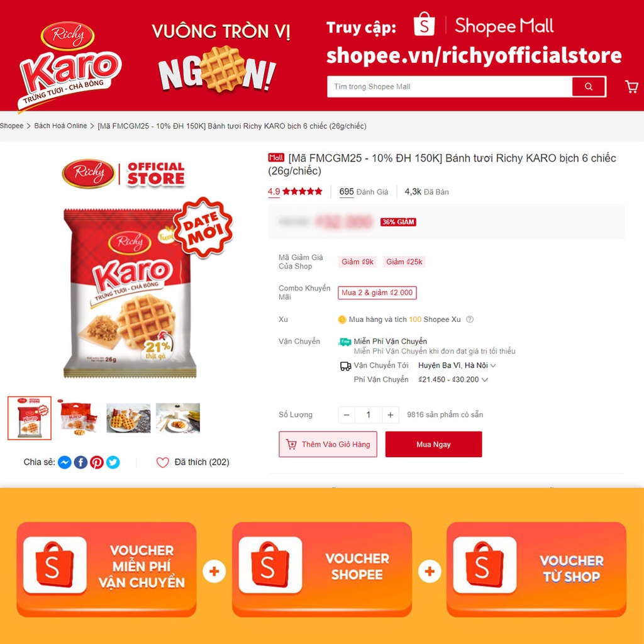Share on Twitter icon
This screenshot has width=644, height=644.
coord(113,462)
